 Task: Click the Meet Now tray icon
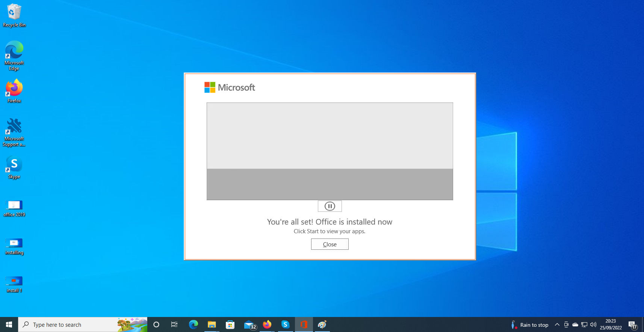(x=566, y=324)
